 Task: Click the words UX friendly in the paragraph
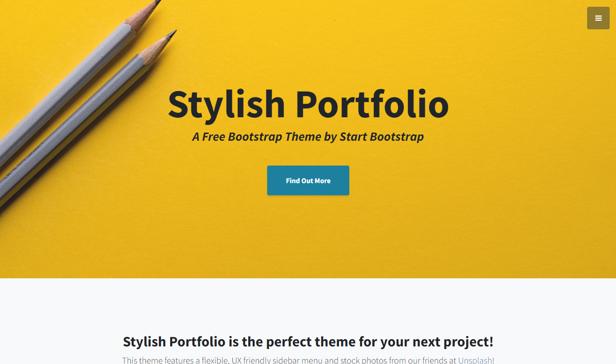(x=251, y=360)
